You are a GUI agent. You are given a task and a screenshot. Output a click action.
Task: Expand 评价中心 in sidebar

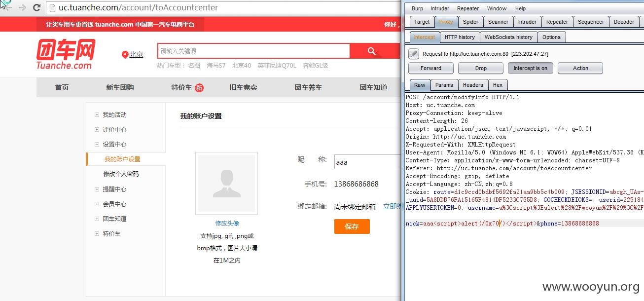point(97,130)
